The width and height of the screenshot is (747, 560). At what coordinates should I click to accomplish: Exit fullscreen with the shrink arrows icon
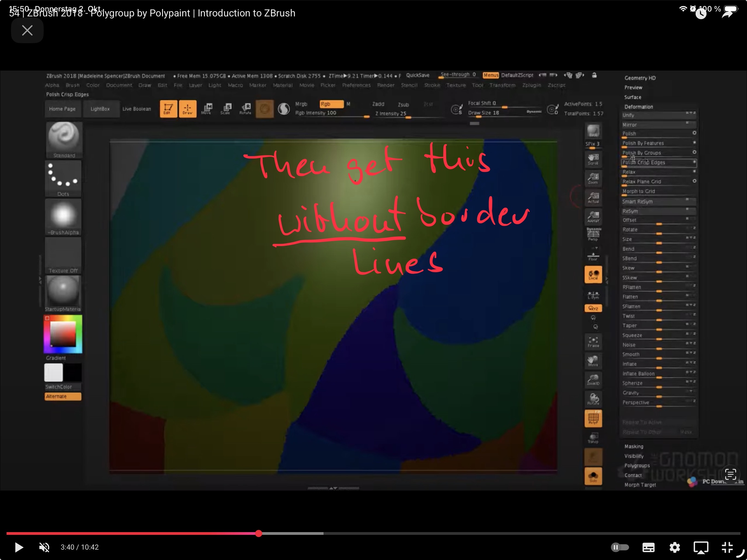click(x=727, y=547)
